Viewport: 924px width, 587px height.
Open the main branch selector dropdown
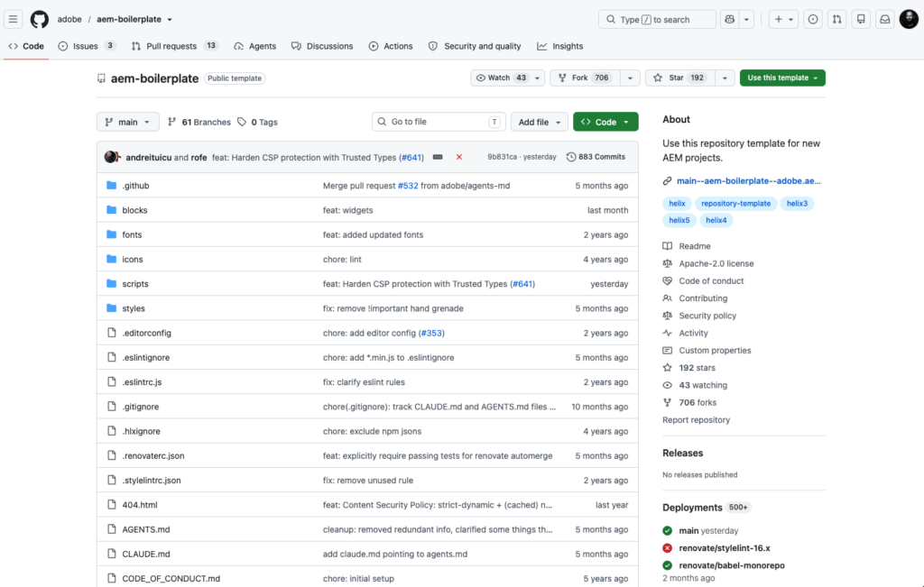[128, 122]
